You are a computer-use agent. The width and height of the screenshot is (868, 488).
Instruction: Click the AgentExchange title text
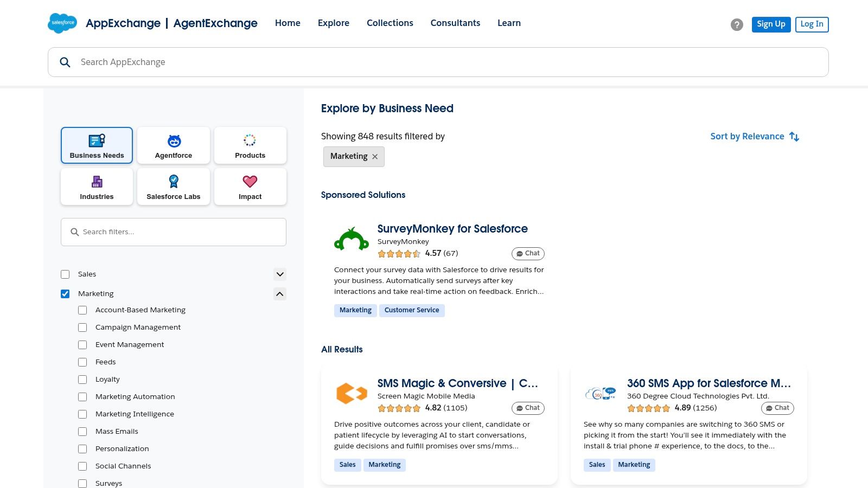(215, 23)
